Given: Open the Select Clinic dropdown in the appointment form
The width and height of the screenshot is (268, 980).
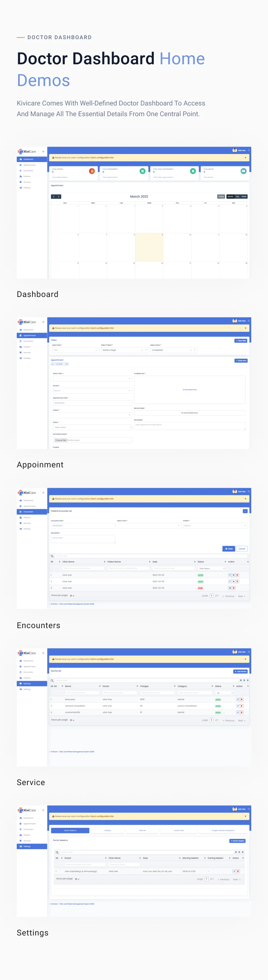Looking at the screenshot, I should pos(92,379).
